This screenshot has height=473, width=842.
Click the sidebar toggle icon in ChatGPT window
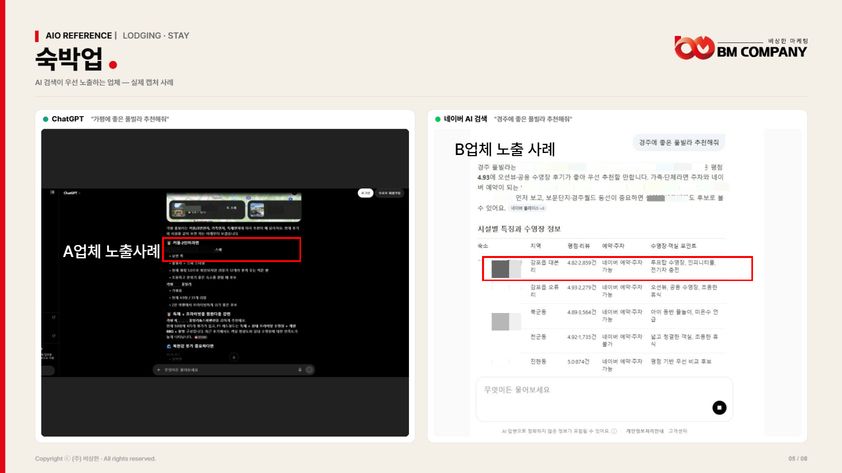coord(52,192)
